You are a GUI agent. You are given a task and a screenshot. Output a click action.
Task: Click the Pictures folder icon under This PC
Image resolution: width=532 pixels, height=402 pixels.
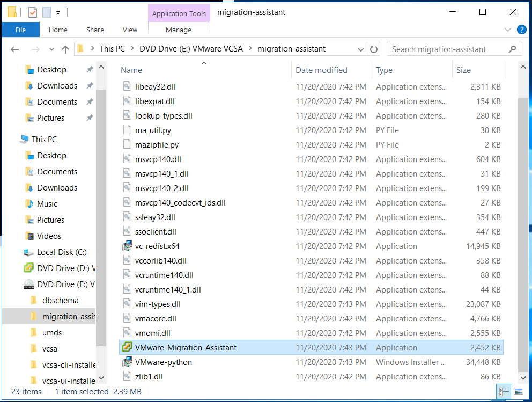pos(30,220)
